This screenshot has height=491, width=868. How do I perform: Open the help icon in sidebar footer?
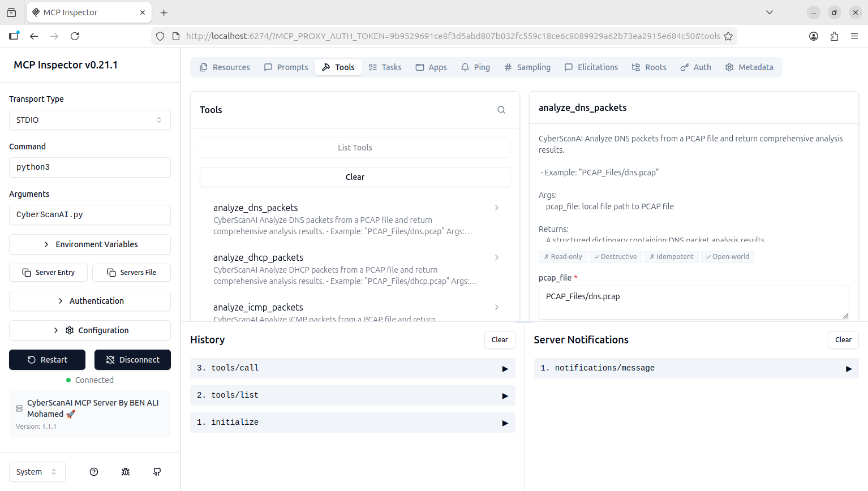coord(94,472)
